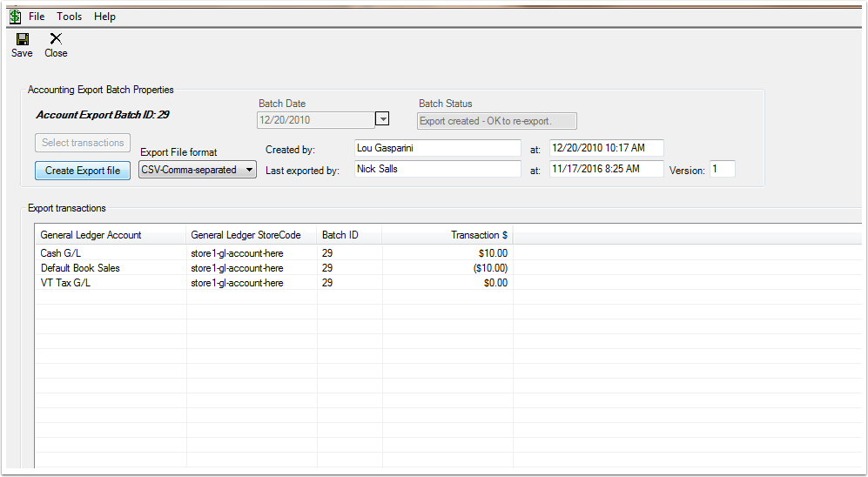Click the Account Export Batch ID: 29 label
Viewport: 868px width, 477px height.
[103, 115]
